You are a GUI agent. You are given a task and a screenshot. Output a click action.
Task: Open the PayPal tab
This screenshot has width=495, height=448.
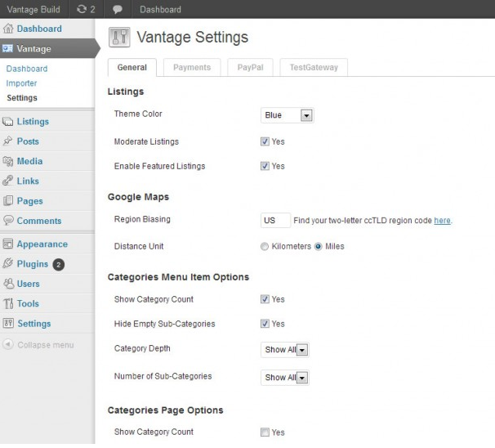coord(250,67)
